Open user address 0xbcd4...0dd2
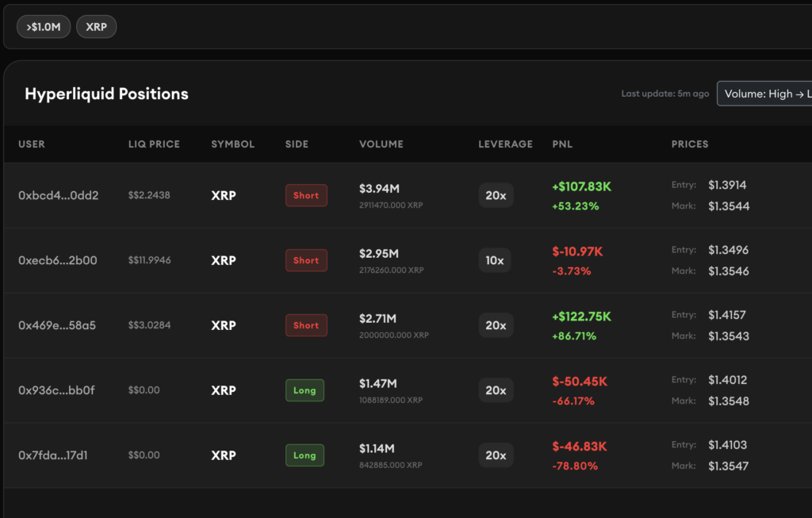Image resolution: width=812 pixels, height=518 pixels. coord(59,195)
